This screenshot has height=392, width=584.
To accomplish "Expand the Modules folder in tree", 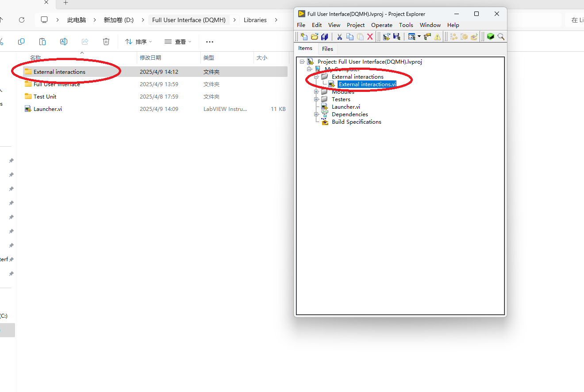I will pos(316,92).
